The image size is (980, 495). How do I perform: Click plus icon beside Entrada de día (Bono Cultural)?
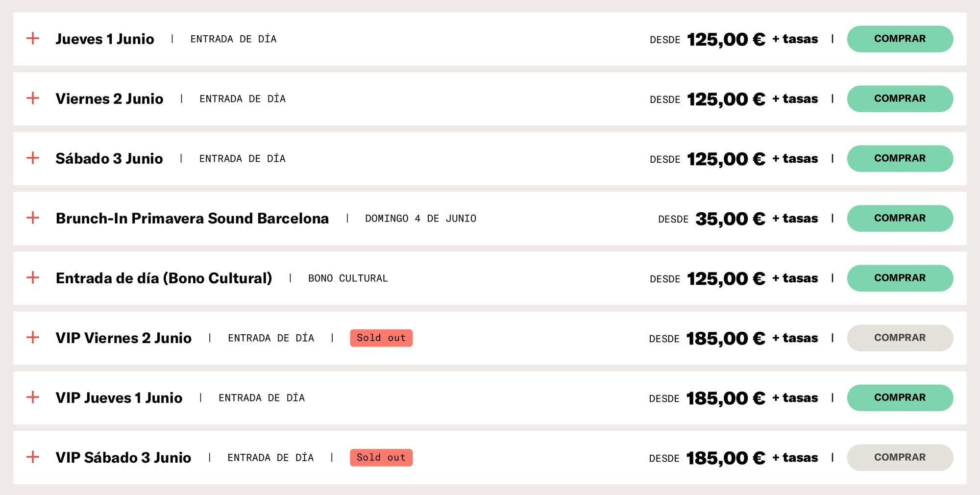click(33, 277)
